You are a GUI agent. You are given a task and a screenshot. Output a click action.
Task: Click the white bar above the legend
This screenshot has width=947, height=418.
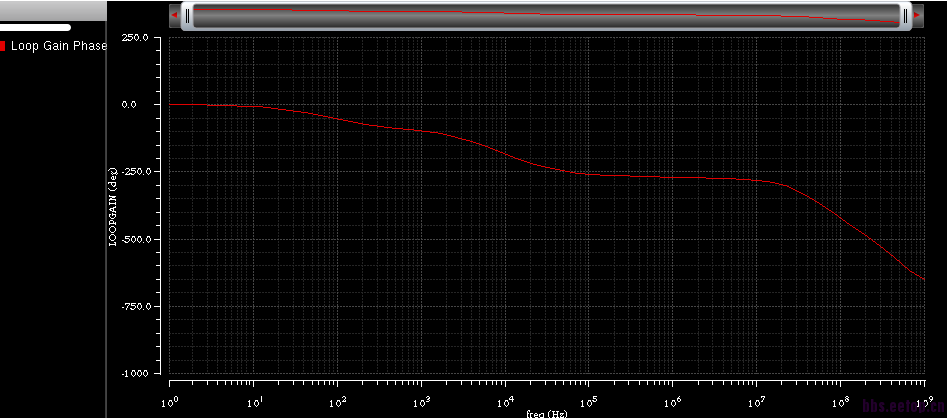click(x=35, y=27)
